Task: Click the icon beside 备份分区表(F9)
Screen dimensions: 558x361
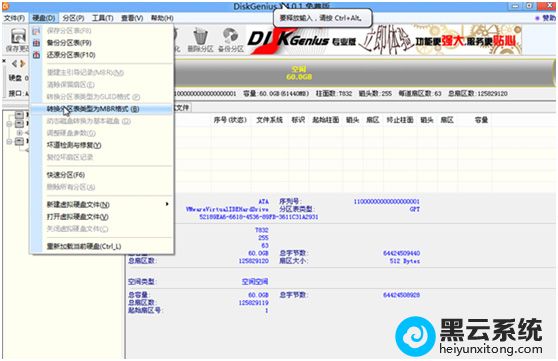Action: pyautogui.click(x=36, y=43)
